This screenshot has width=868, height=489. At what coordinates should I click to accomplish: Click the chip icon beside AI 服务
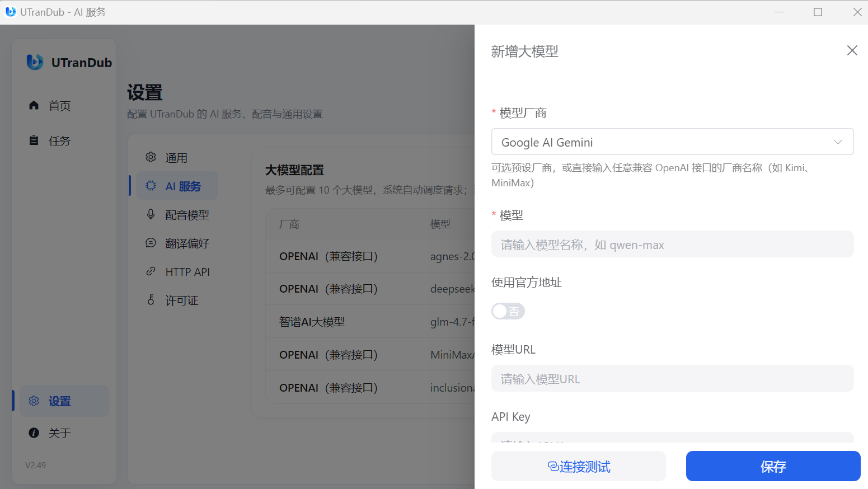pos(151,186)
